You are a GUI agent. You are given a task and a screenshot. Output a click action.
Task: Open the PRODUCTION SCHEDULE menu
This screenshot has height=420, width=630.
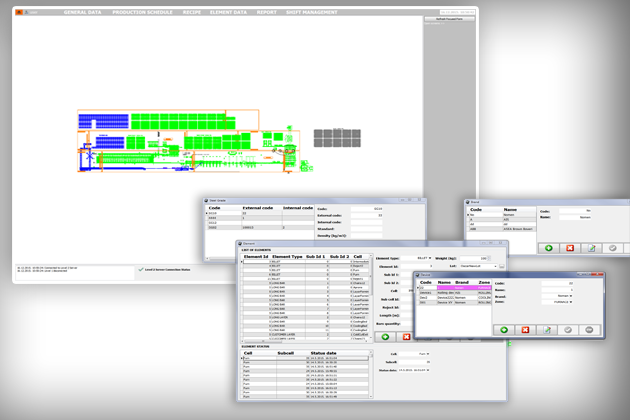point(143,12)
